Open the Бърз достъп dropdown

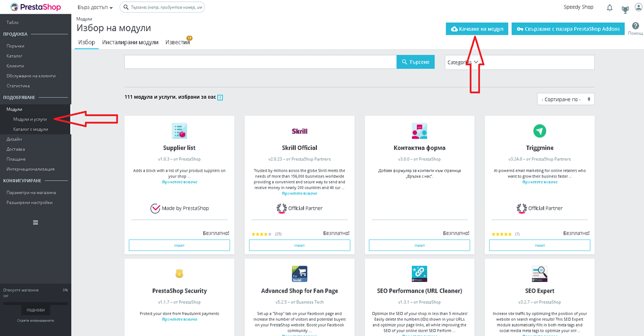point(95,8)
